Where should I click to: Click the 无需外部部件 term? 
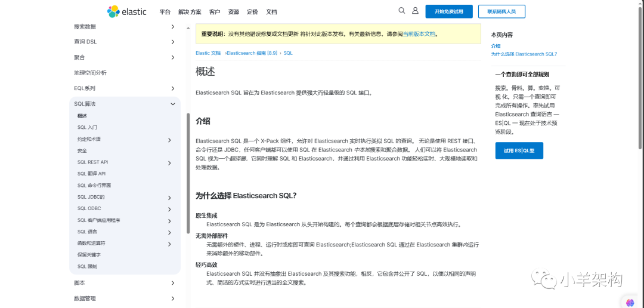tap(212, 236)
